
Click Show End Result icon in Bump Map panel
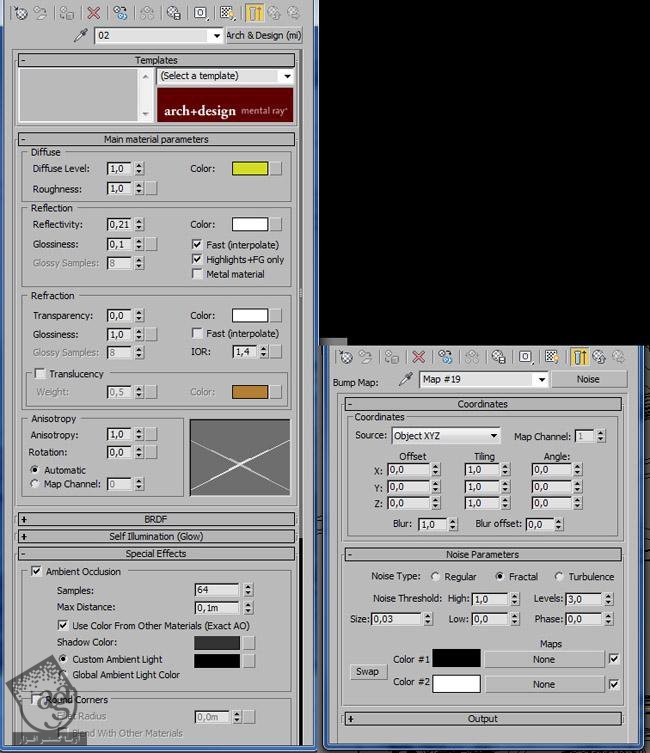click(580, 357)
